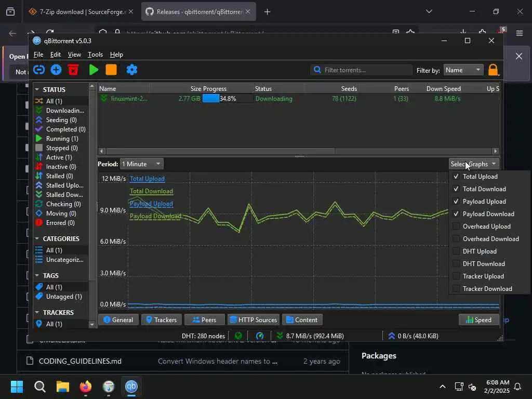Open Firefox from the Windows taskbar
532x399 pixels.
pyautogui.click(x=86, y=387)
